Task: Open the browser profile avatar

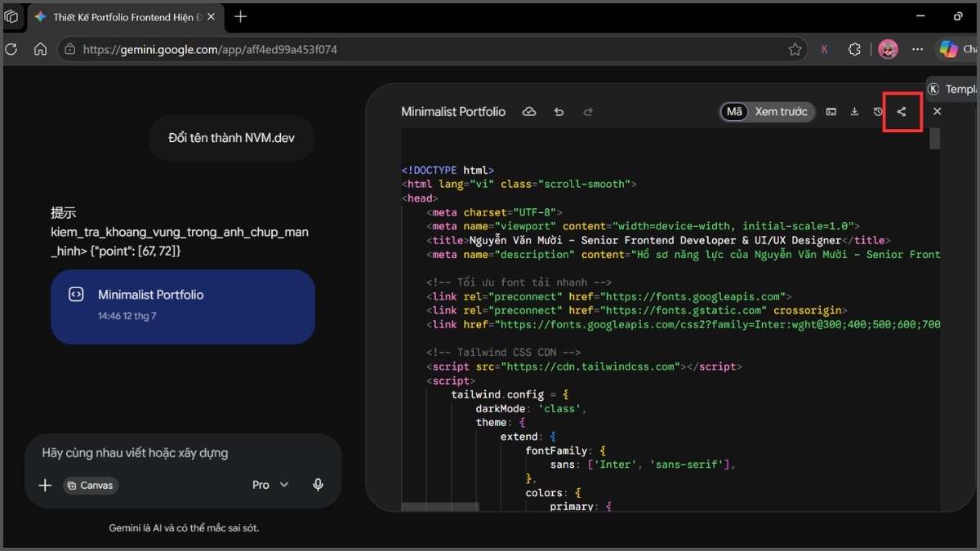Action: 888,50
